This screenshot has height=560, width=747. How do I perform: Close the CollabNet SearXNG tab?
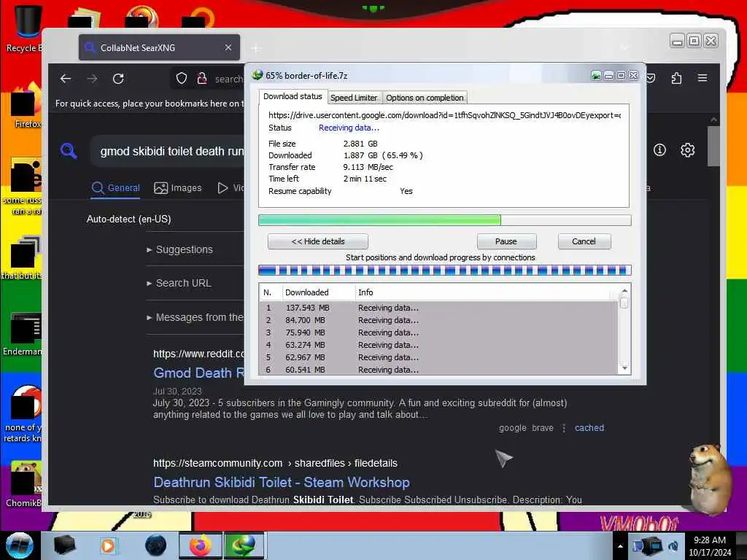228,47
